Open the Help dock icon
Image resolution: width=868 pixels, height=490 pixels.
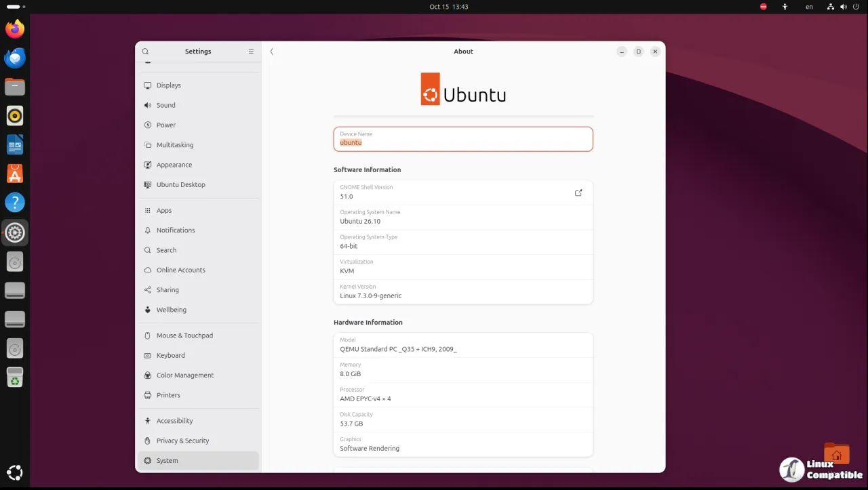(x=15, y=202)
